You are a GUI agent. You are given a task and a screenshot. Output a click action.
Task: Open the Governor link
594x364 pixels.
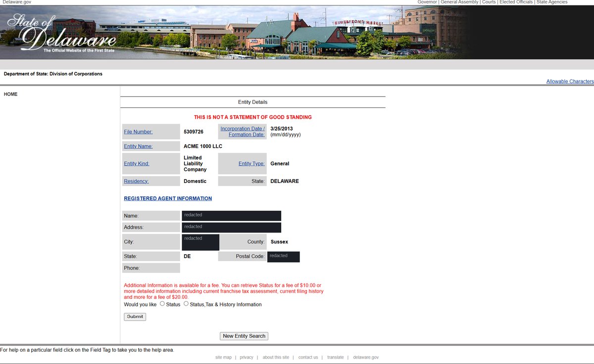pos(427,2)
